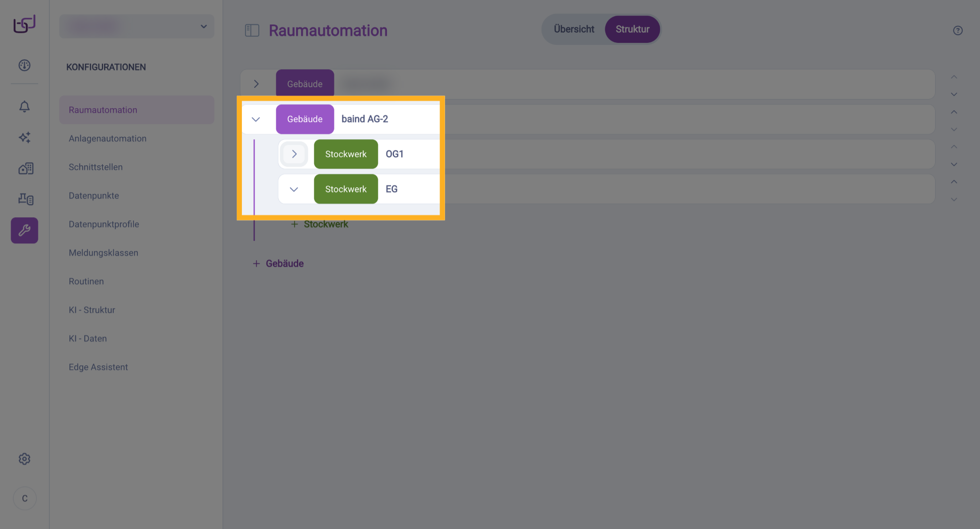Click the user avatar C button

[x=24, y=498]
